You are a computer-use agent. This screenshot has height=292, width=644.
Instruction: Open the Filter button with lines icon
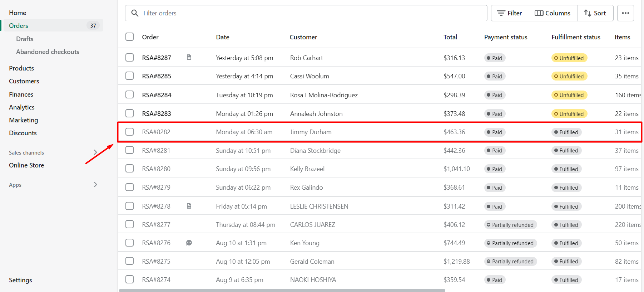click(x=510, y=13)
